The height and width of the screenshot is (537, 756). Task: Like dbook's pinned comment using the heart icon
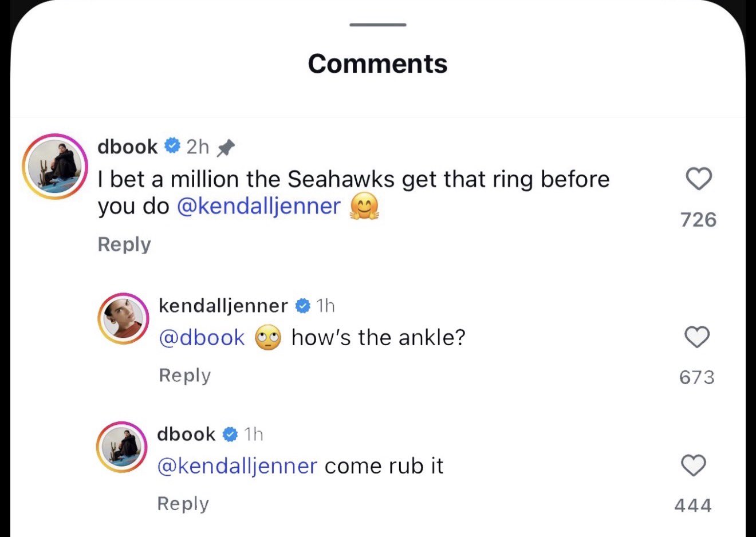(x=698, y=179)
